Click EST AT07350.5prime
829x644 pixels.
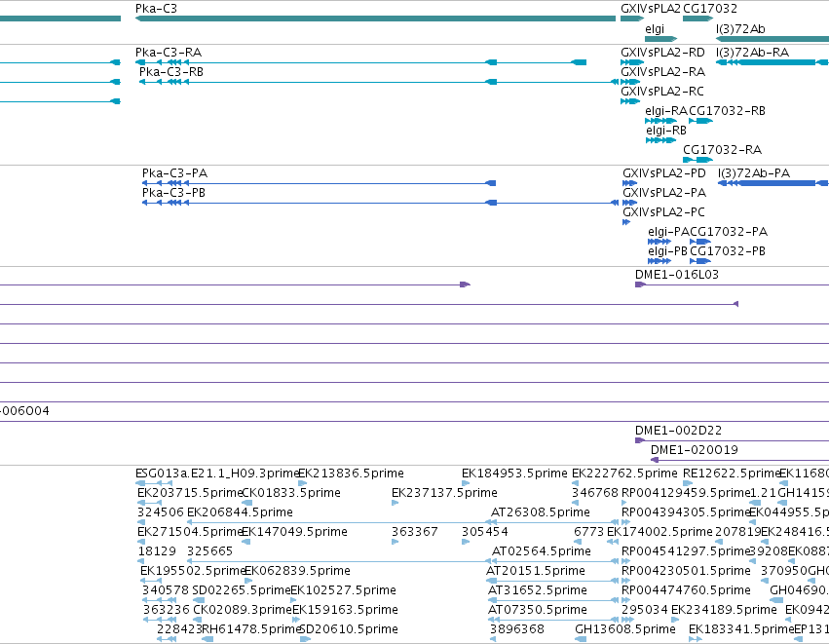553,621
